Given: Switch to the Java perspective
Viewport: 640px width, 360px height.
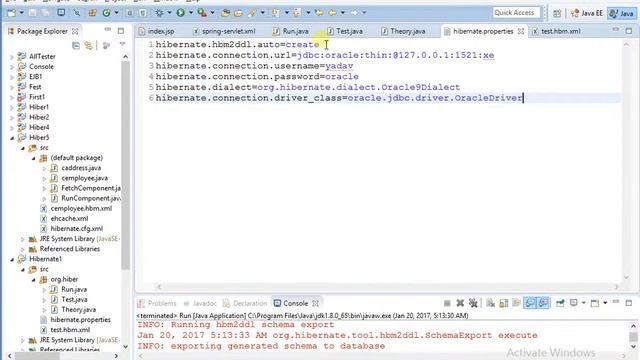Looking at the screenshot, I should (x=622, y=13).
